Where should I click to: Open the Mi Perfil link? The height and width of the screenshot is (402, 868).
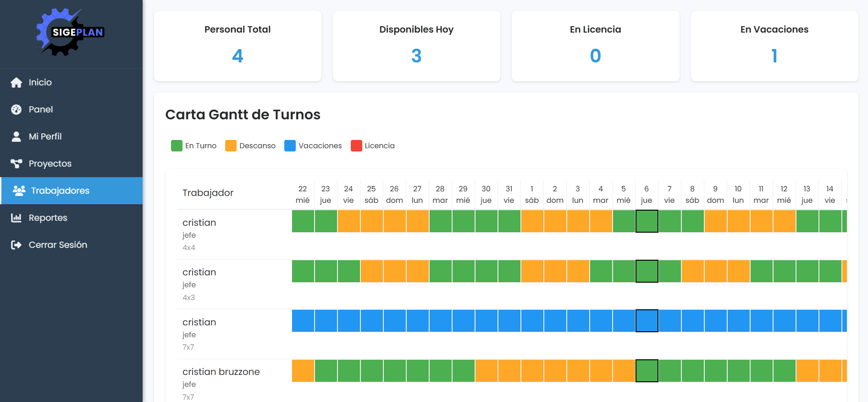45,137
